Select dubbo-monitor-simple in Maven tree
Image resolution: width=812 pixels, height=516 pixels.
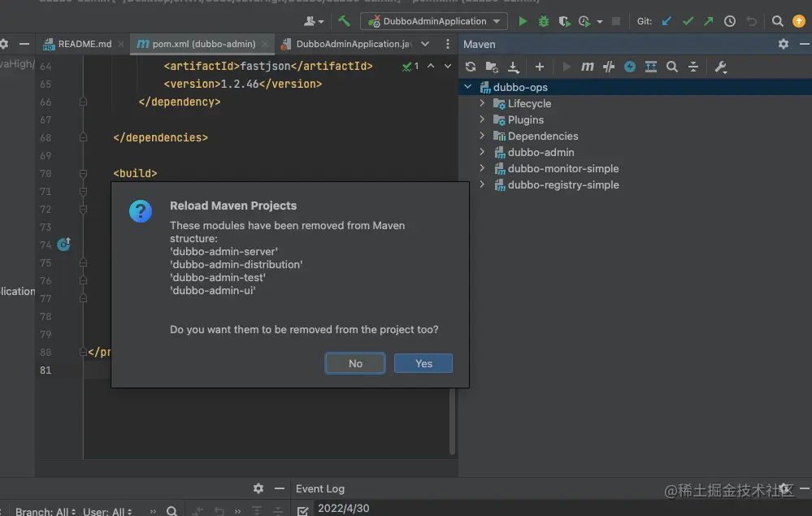(x=563, y=169)
